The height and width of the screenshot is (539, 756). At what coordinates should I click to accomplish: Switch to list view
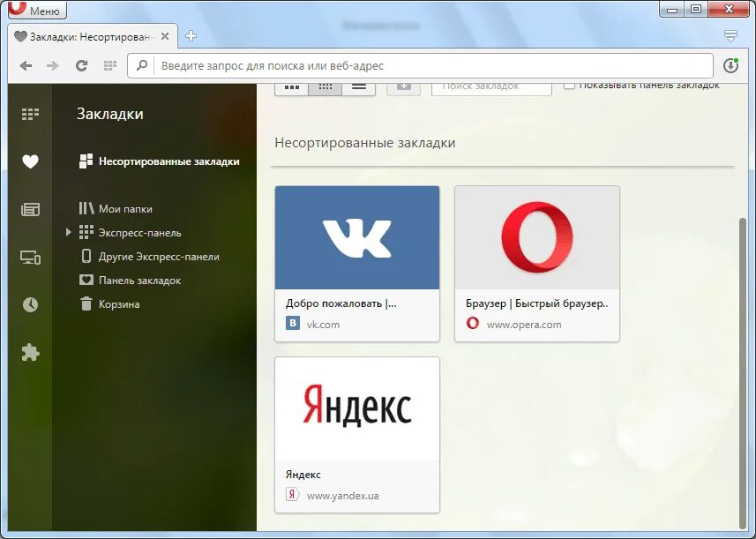[359, 87]
